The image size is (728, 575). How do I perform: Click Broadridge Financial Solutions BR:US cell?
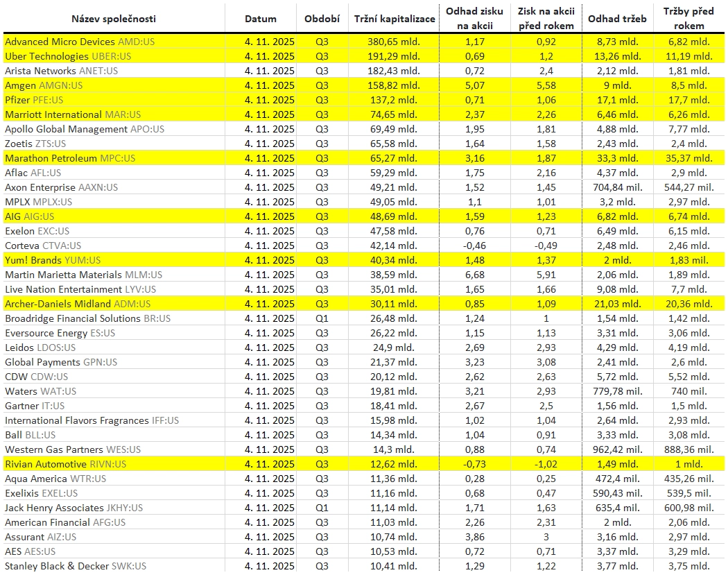[x=88, y=318]
